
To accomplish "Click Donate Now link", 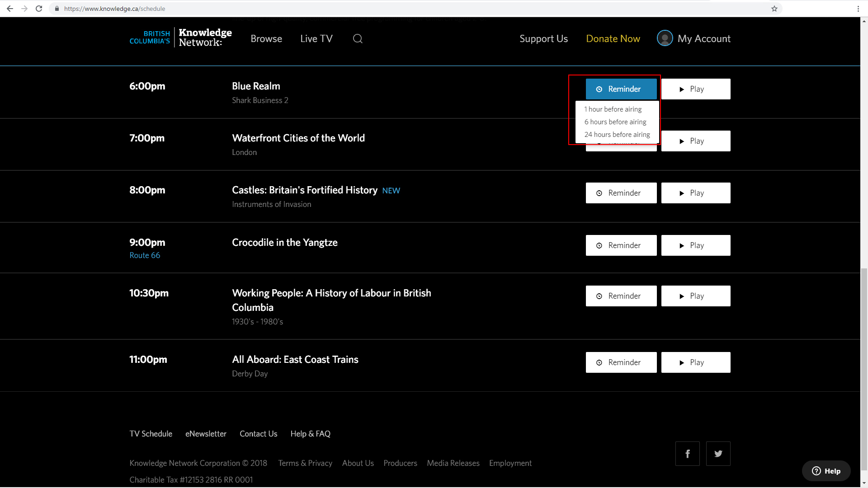I will (x=613, y=39).
